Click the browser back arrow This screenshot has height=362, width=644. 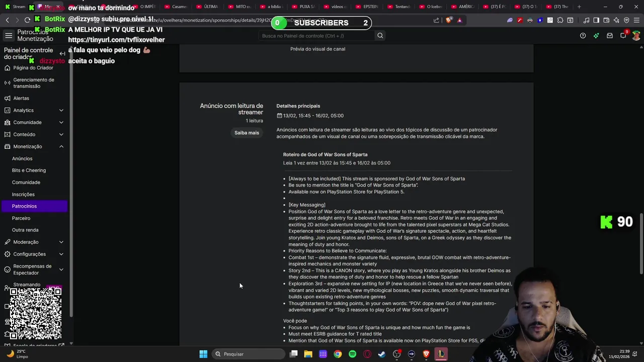[7, 20]
